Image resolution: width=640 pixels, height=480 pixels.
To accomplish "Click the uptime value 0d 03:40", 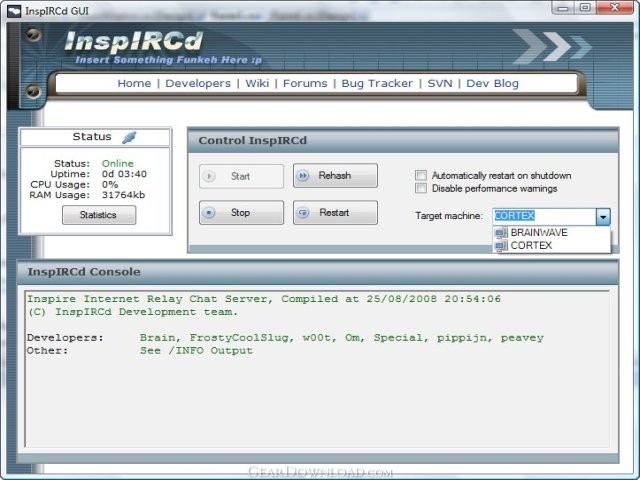I will click(124, 174).
